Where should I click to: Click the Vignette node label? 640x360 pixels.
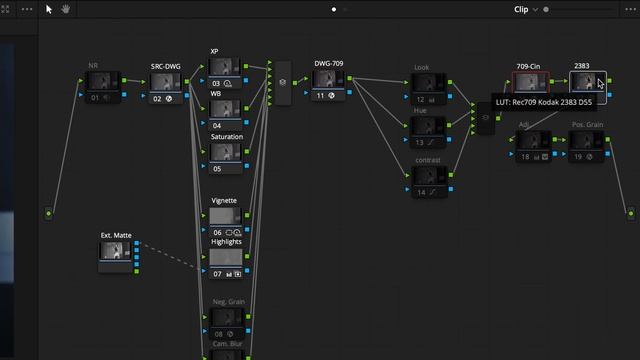tap(224, 200)
